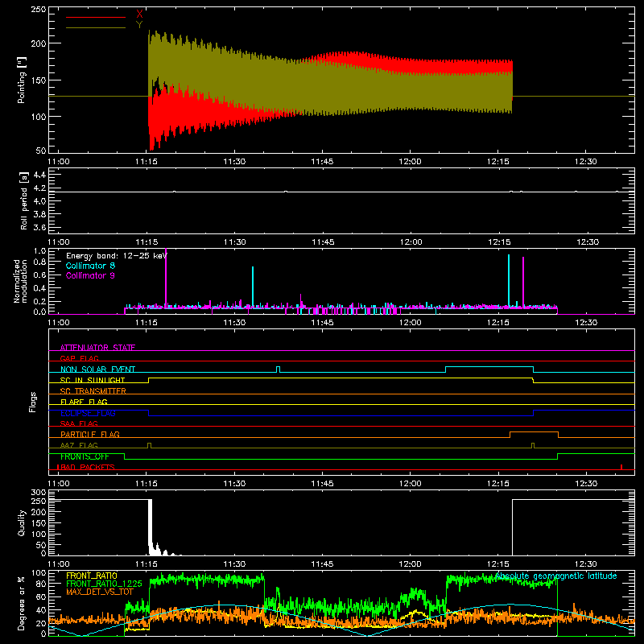Image resolution: width=644 pixels, height=644 pixels.
Task: Click the 'Quality' vertical axis title
Action: tap(22, 522)
